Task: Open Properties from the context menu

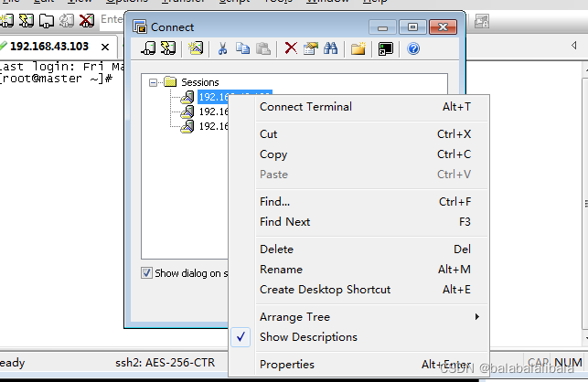Action: (358, 365)
